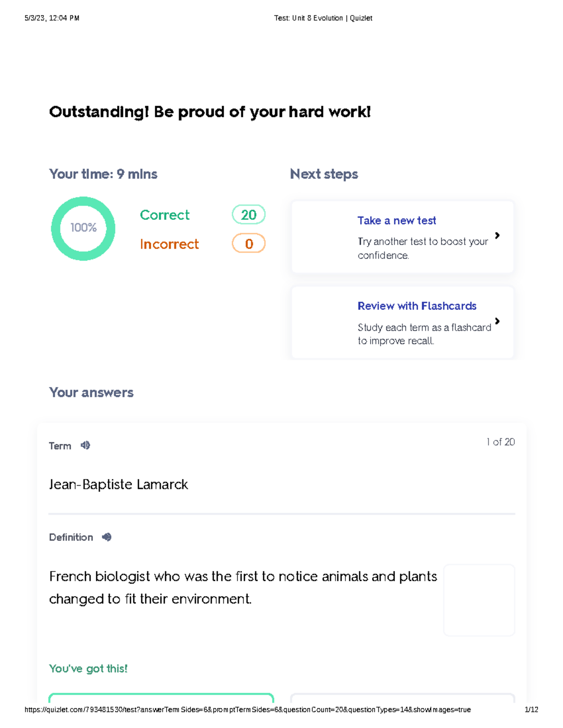Open the Review with Flashcards link
This screenshot has height=728, width=563.
click(x=417, y=306)
